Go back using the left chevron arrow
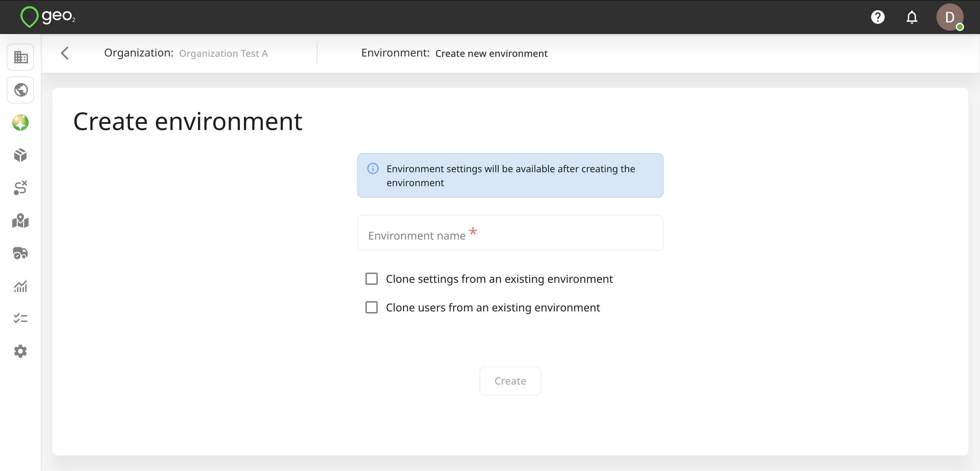This screenshot has width=980, height=471. (x=65, y=53)
